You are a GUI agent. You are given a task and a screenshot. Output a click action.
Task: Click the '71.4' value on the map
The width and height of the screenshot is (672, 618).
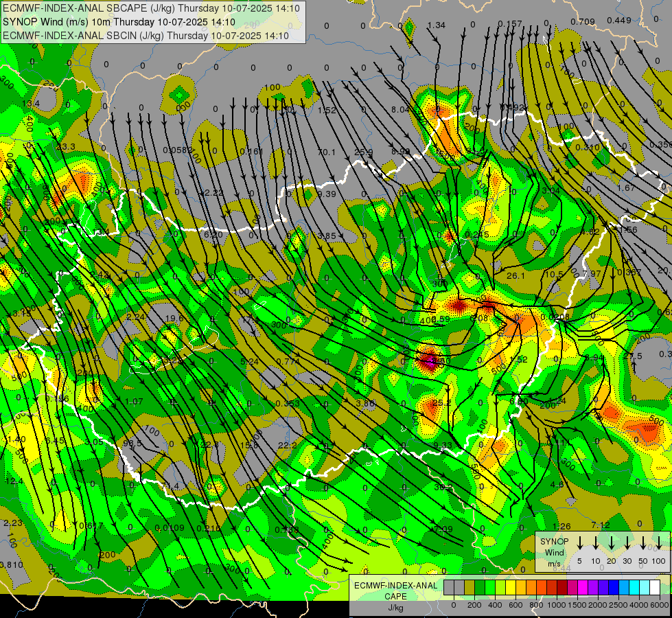170,486
